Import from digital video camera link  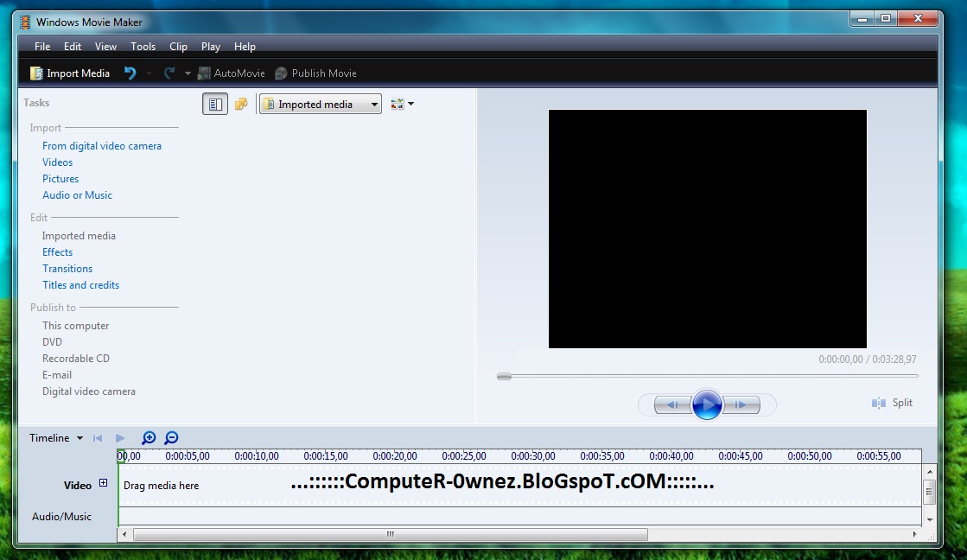tap(102, 146)
